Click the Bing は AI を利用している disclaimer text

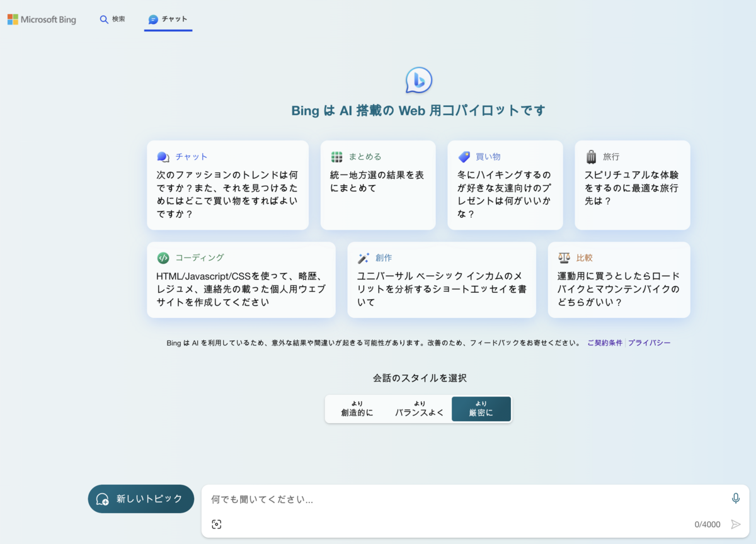pos(374,343)
